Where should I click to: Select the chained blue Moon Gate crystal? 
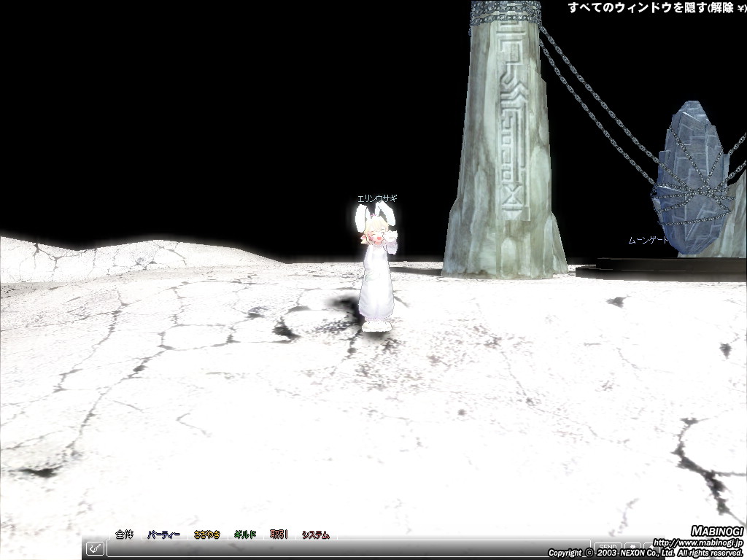(693, 179)
